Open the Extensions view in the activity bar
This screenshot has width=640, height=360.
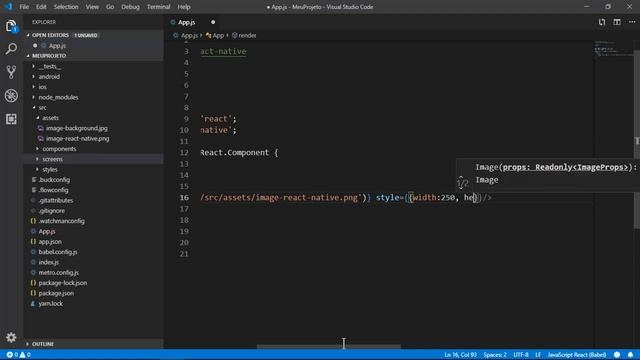pyautogui.click(x=11, y=119)
